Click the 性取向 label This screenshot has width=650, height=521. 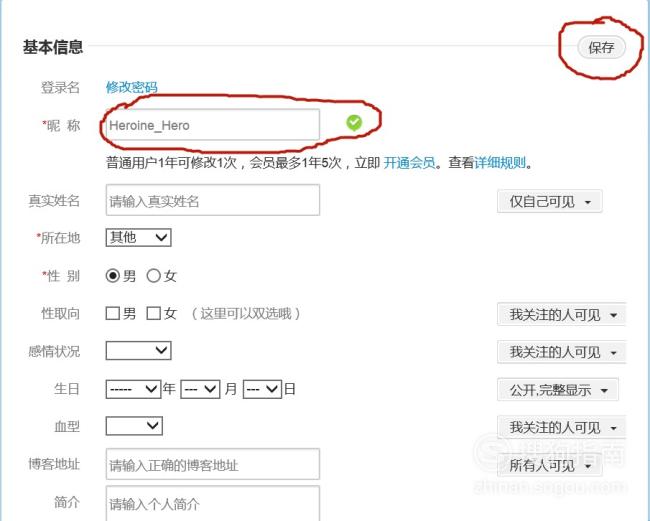click(60, 314)
